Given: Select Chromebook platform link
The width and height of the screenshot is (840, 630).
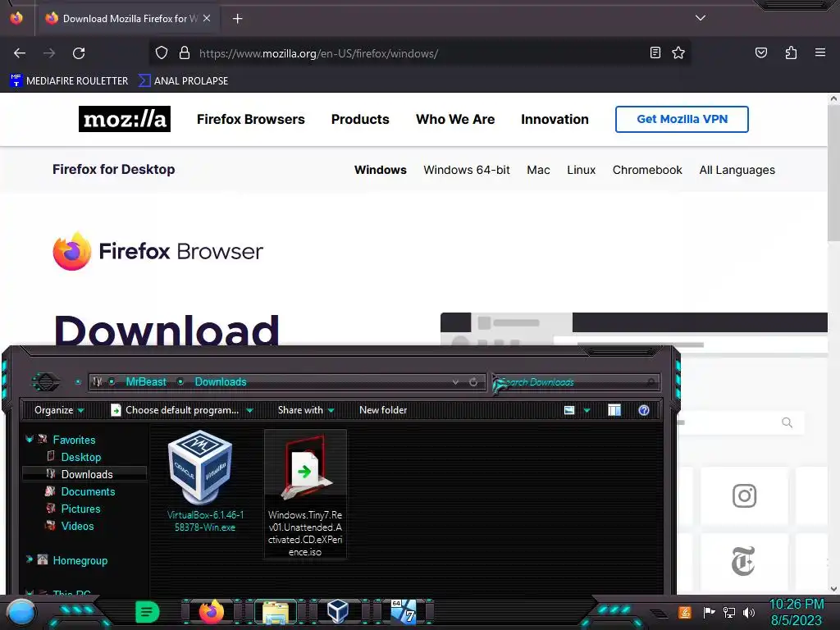Looking at the screenshot, I should (x=647, y=170).
